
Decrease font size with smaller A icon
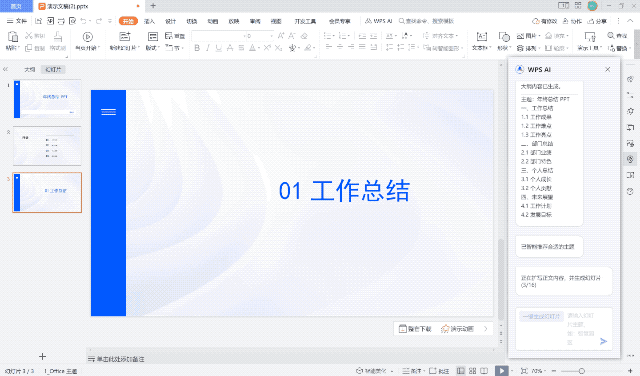tap(292, 36)
